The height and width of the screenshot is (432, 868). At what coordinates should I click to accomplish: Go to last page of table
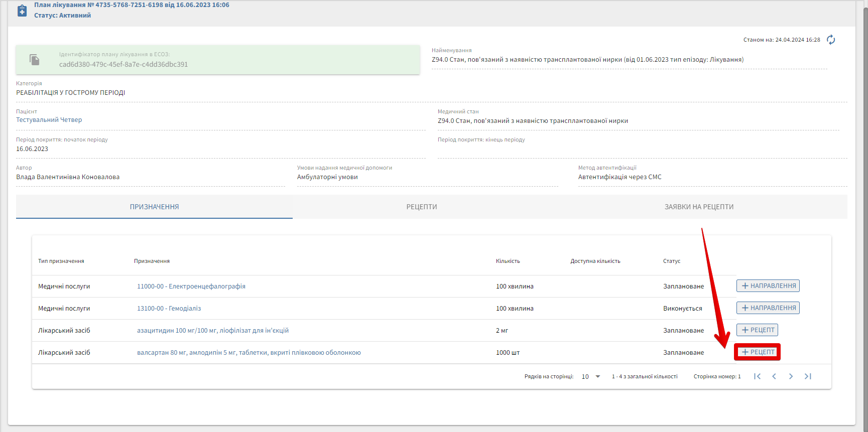tap(808, 376)
